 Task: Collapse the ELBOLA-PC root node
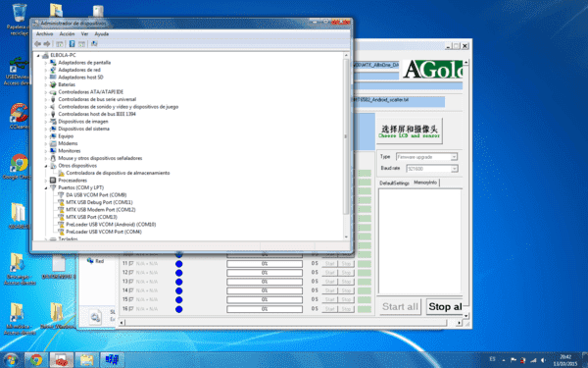(x=38, y=55)
